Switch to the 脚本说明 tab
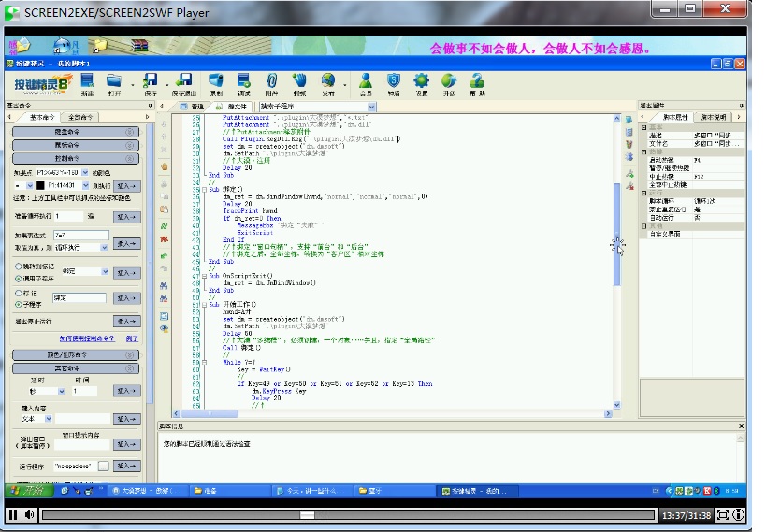This screenshot has height=532, width=766. point(714,118)
